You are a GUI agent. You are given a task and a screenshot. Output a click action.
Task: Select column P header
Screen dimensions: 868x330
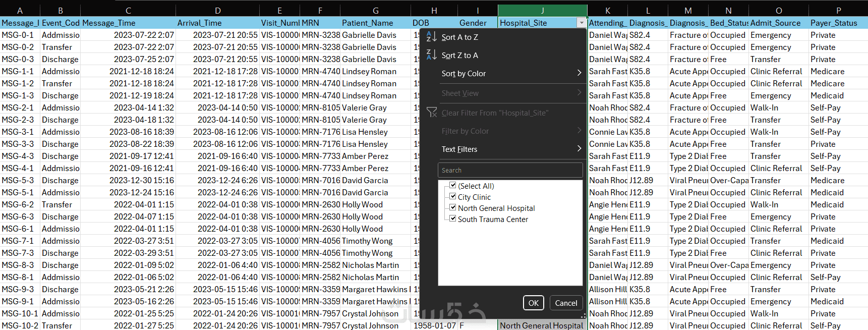838,10
